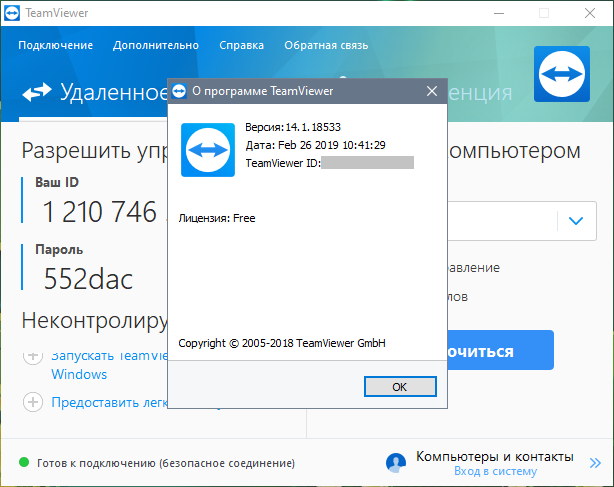Click the large TeamViewer logo in the header

coord(562,74)
